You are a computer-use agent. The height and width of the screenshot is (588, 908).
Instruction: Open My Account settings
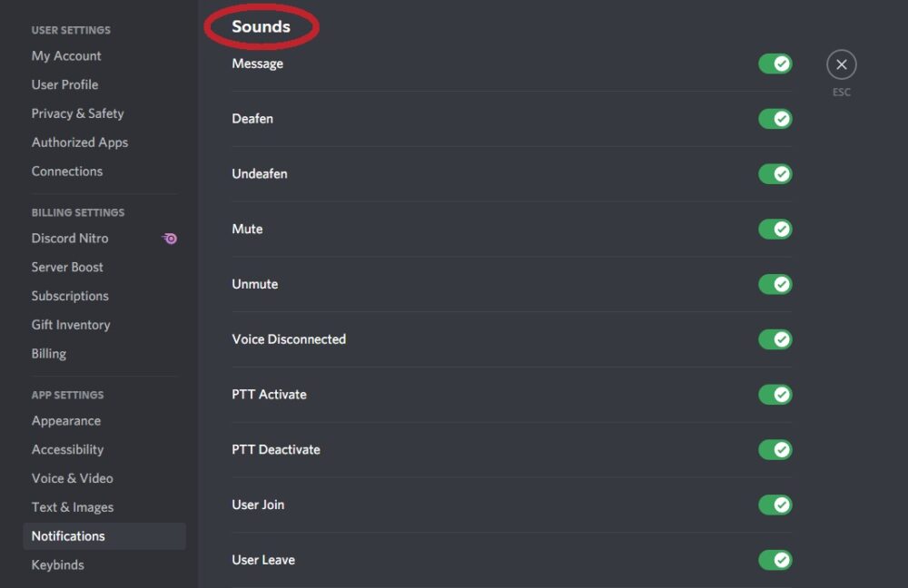point(65,55)
